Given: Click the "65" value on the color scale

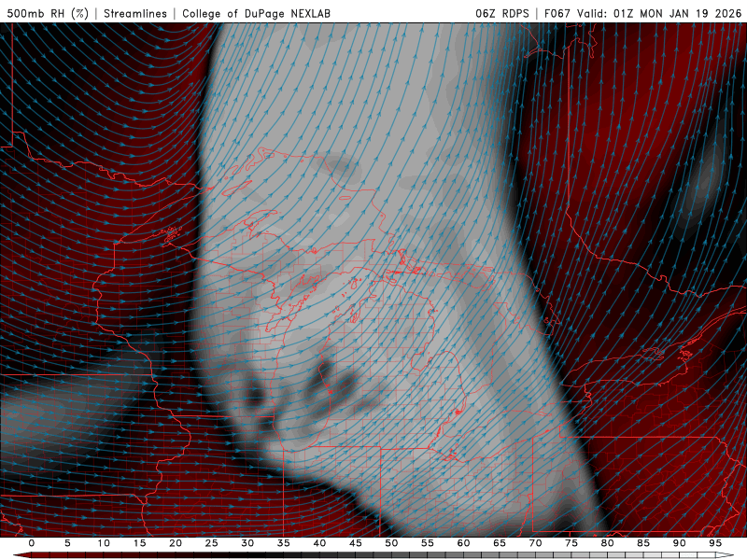Looking at the screenshot, I should point(500,543).
